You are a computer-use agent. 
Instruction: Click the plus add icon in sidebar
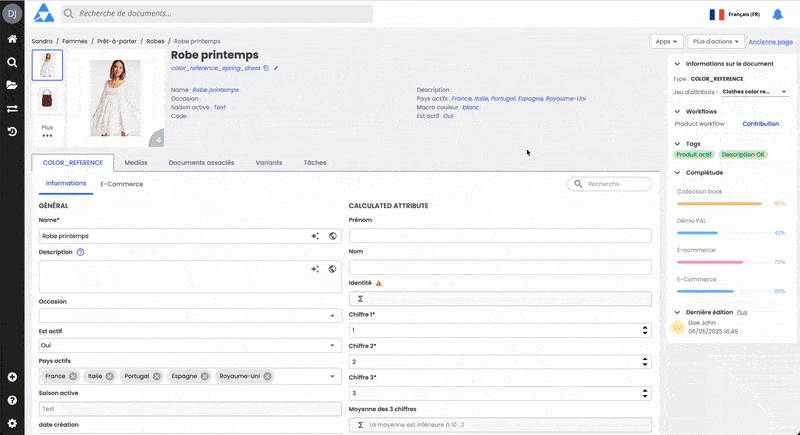(12, 377)
